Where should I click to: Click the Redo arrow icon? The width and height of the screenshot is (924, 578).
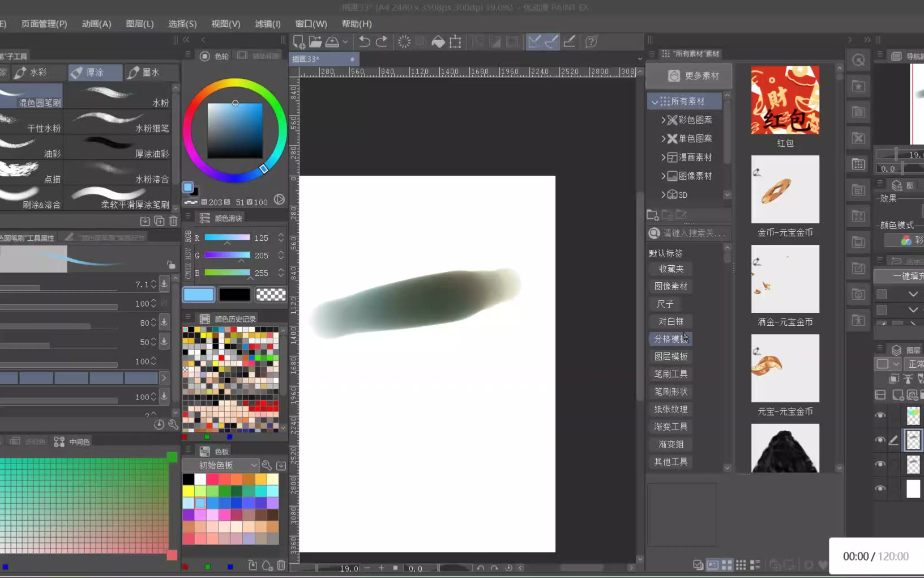382,42
